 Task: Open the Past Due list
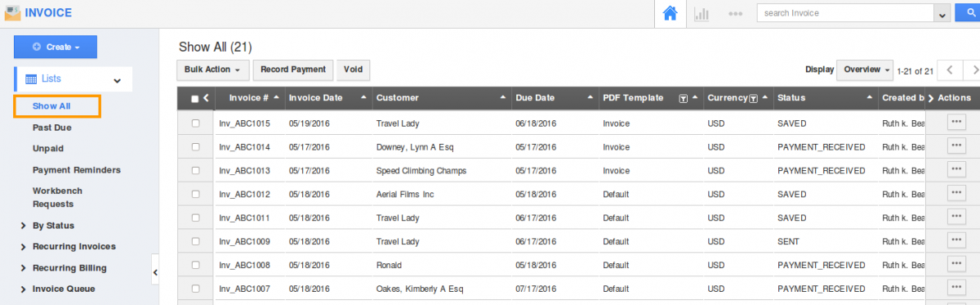coord(53,128)
